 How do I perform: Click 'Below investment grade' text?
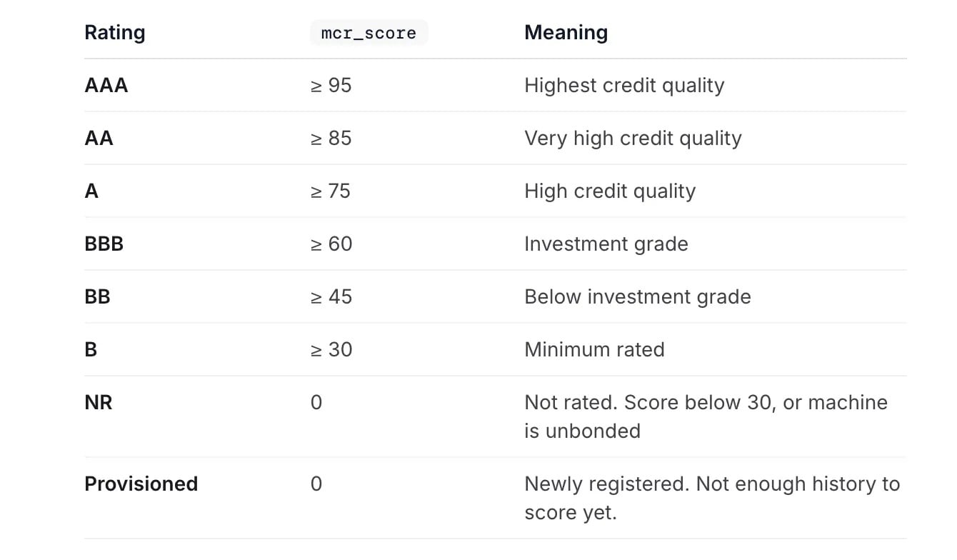tap(638, 297)
